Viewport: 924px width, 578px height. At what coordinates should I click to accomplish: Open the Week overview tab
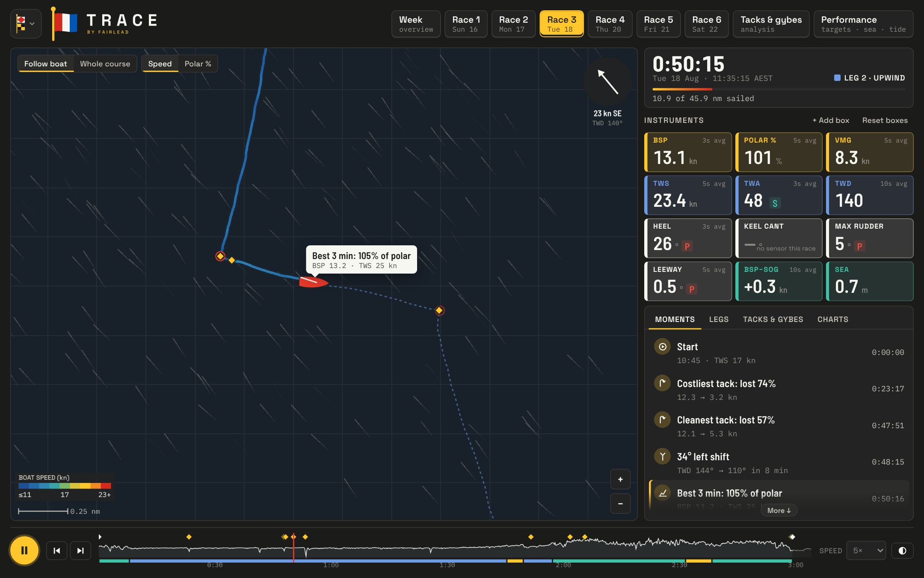(x=416, y=24)
